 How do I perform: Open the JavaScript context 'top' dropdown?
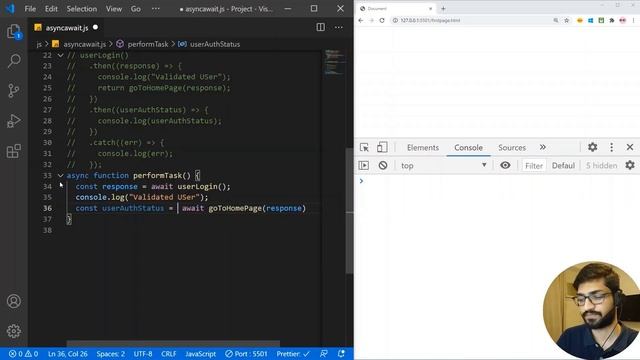(x=444, y=165)
